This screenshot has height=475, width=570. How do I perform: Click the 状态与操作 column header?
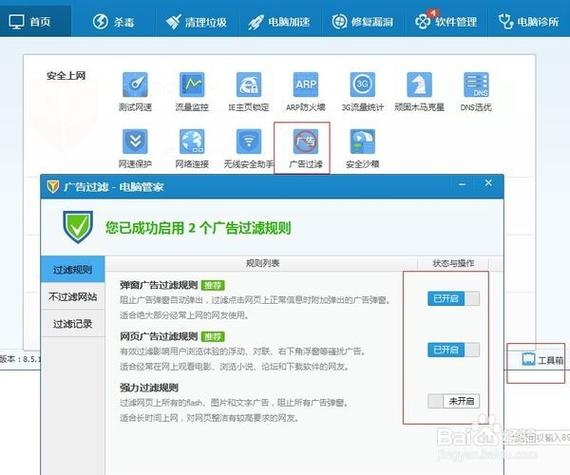453,263
